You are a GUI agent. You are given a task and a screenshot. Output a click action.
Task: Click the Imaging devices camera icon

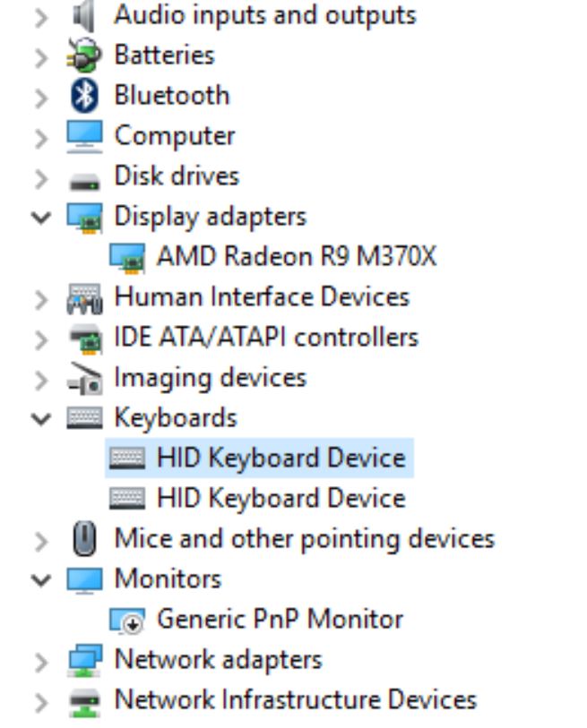click(x=84, y=378)
